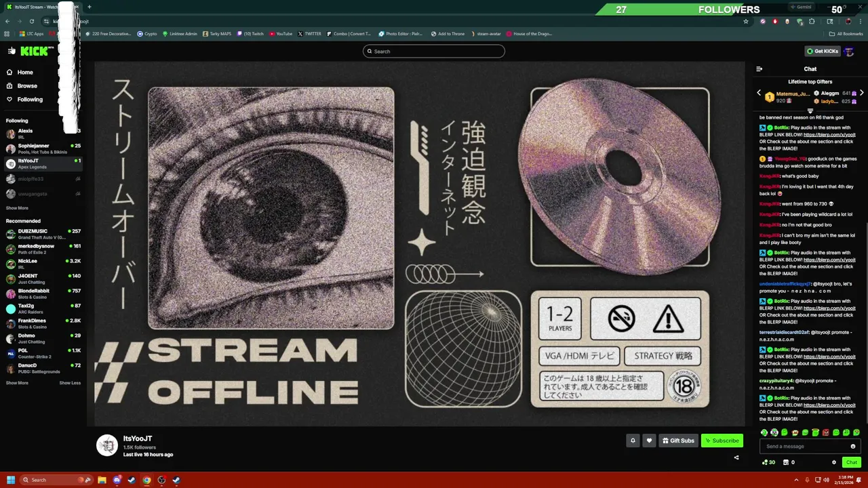Viewport: 868px width, 488px height.
Task: Click the Get KICKs button
Action: (x=822, y=52)
